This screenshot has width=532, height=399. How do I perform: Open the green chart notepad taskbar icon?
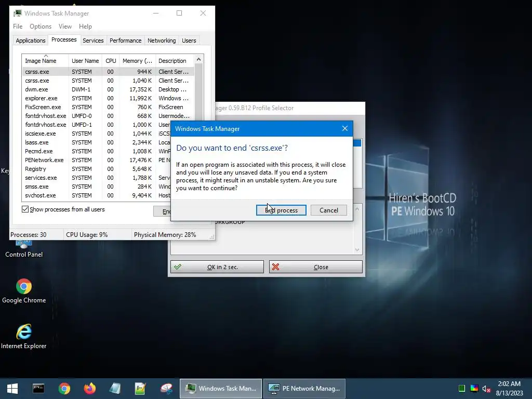tap(140, 389)
